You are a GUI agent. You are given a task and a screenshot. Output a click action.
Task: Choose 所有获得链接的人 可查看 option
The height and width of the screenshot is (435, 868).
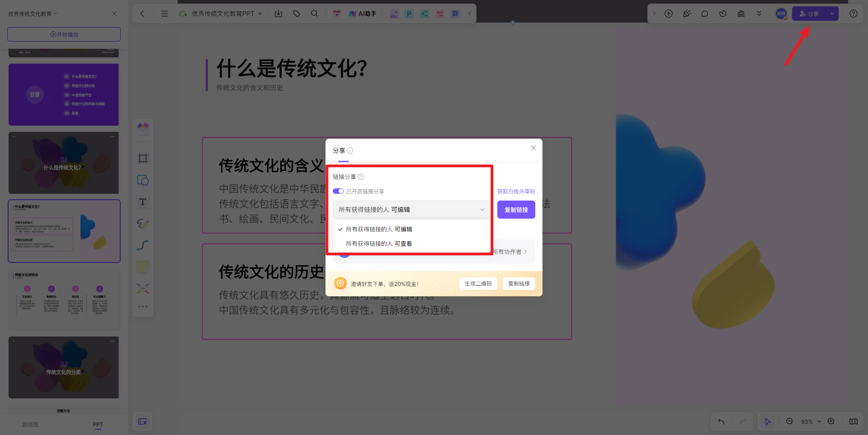point(412,243)
